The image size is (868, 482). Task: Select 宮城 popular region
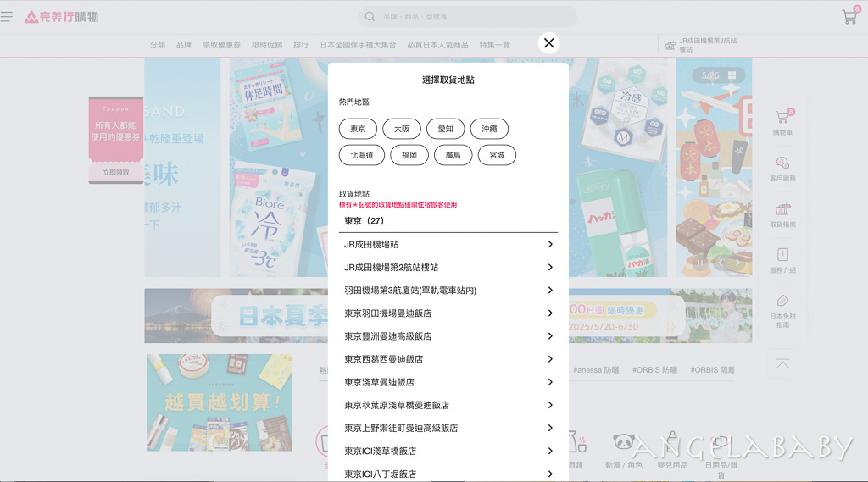(x=497, y=156)
